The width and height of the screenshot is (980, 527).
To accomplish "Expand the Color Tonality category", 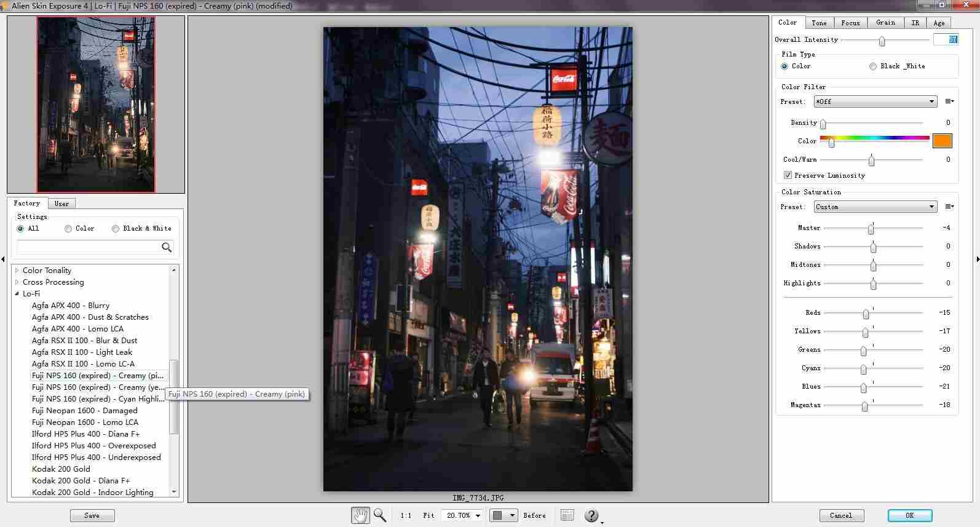I will [x=17, y=271].
